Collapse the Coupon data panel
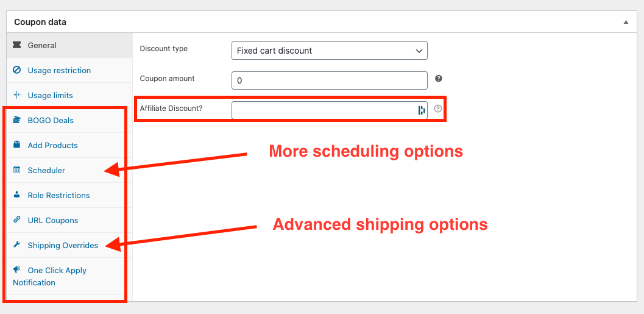Image resolution: width=644 pixels, height=314 pixels. 626,22
